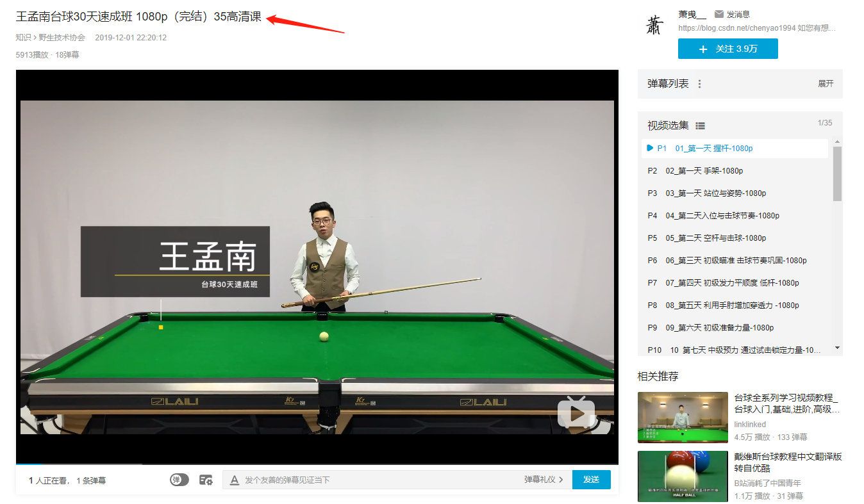Viewport: 864px width, 504px height.
Task: Select episode P2 02_第一天 手架-1080p
Action: pyautogui.click(x=735, y=170)
